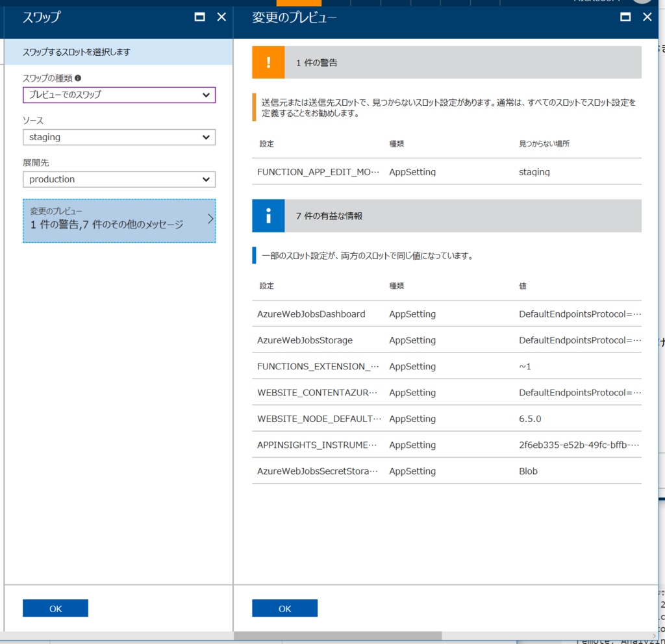Click the orange warning exclamation icon
The height and width of the screenshot is (644, 665).
[x=268, y=62]
